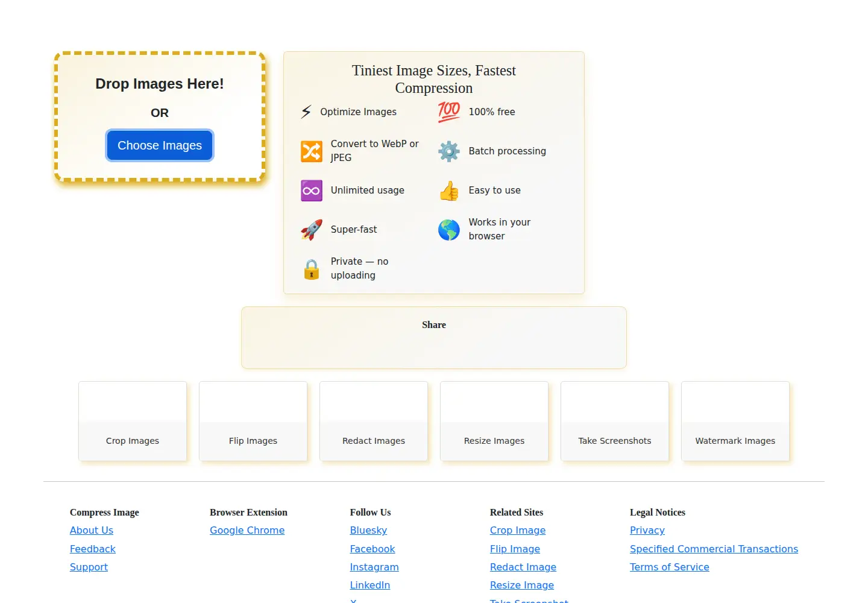This screenshot has width=868, height=603.
Task: Click the Browser Extension footer heading
Action: tap(248, 512)
